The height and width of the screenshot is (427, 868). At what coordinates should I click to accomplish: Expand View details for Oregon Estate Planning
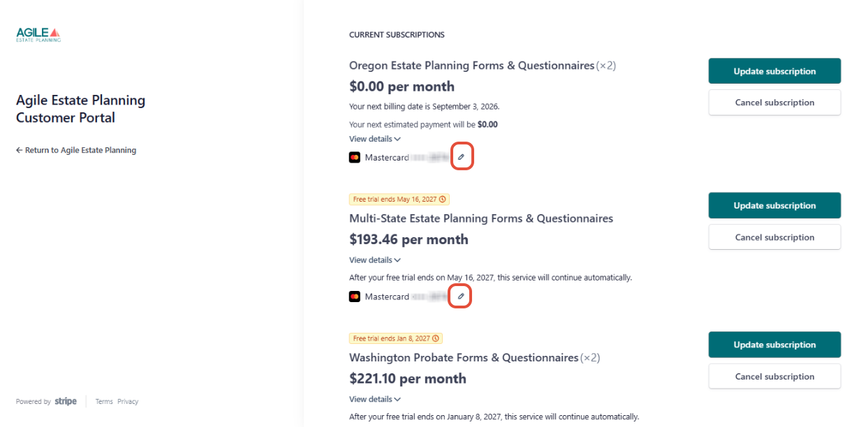[375, 139]
